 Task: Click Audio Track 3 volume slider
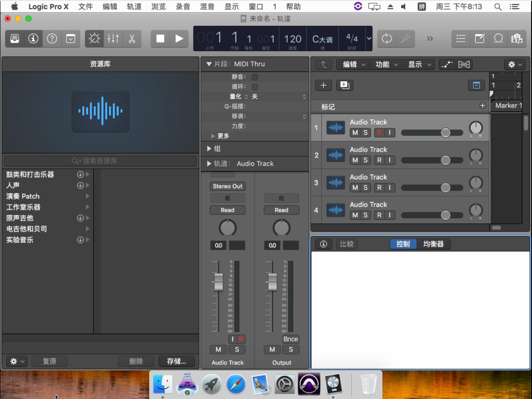[432, 188]
